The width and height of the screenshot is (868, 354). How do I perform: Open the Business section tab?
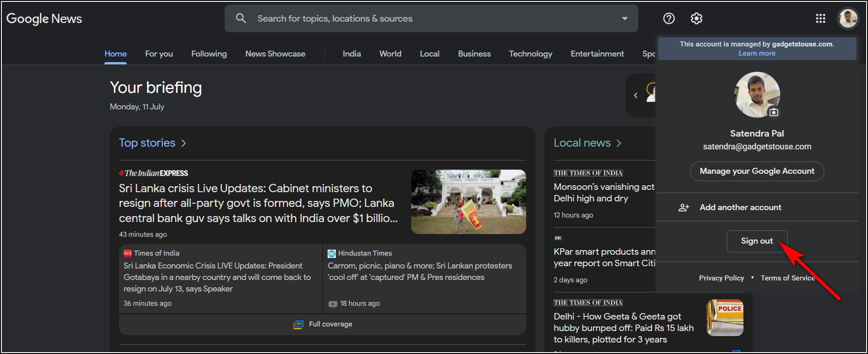point(474,54)
